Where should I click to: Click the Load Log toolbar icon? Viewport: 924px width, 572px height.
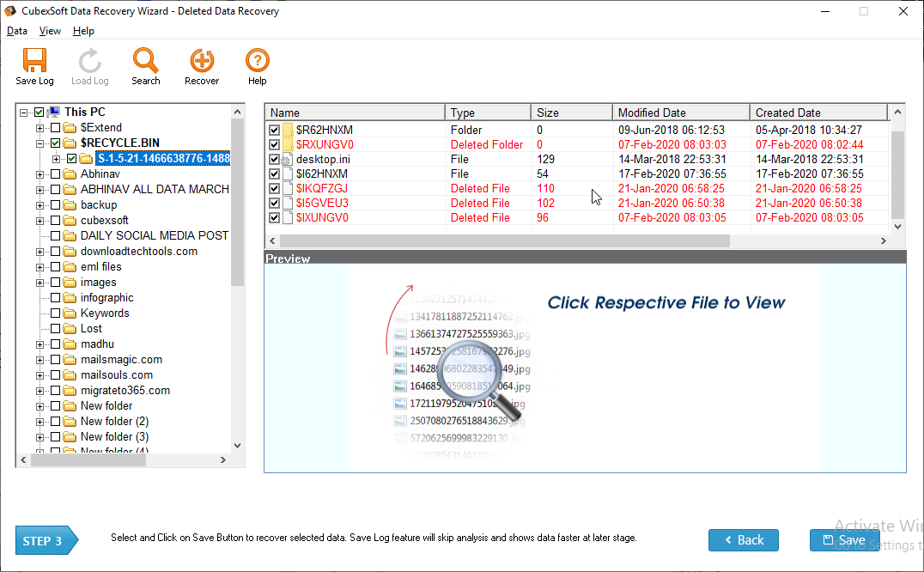(89, 61)
